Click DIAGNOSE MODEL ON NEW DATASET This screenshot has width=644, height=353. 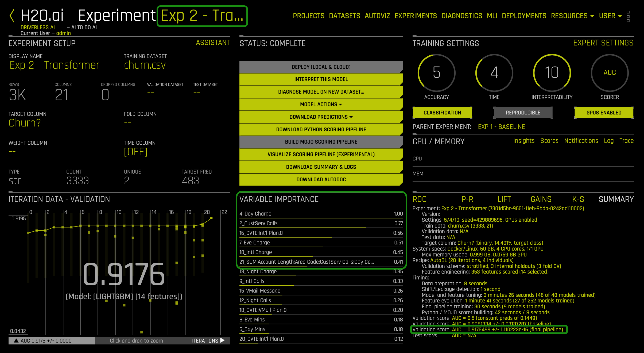click(x=321, y=92)
